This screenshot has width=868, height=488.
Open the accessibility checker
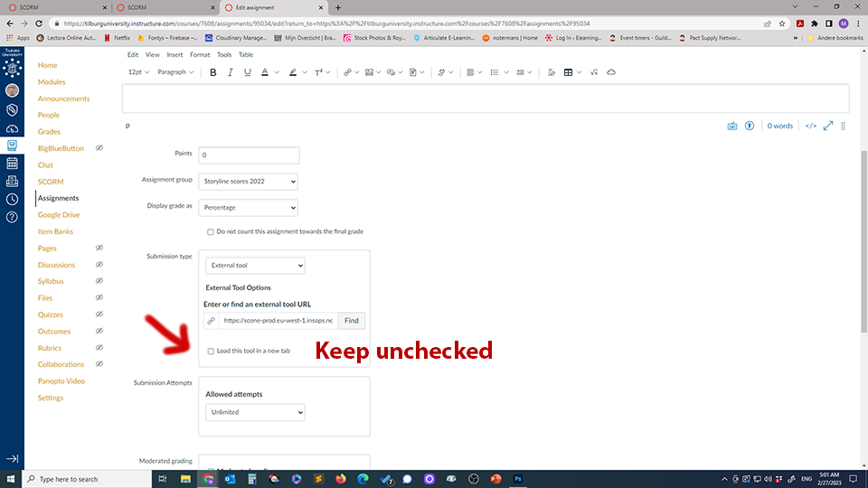point(750,127)
